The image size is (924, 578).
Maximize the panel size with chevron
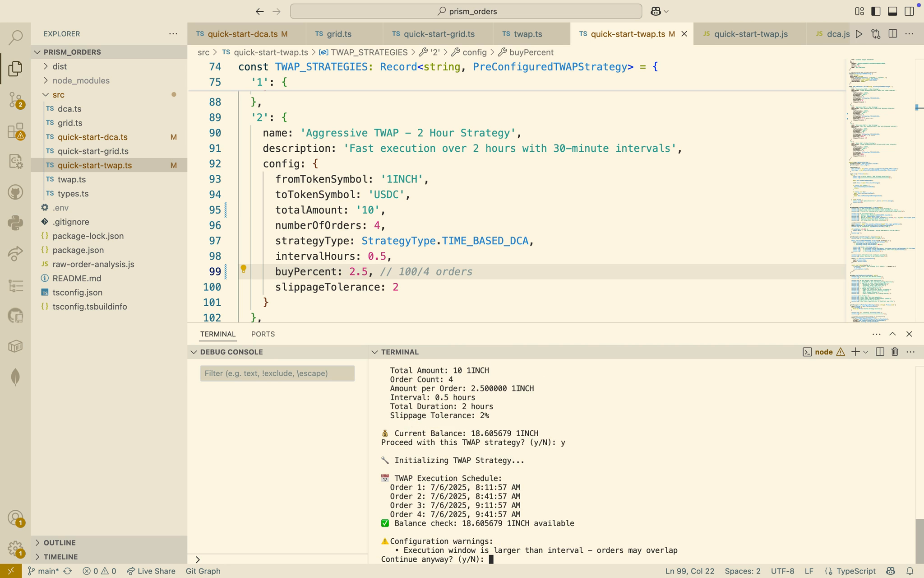892,334
